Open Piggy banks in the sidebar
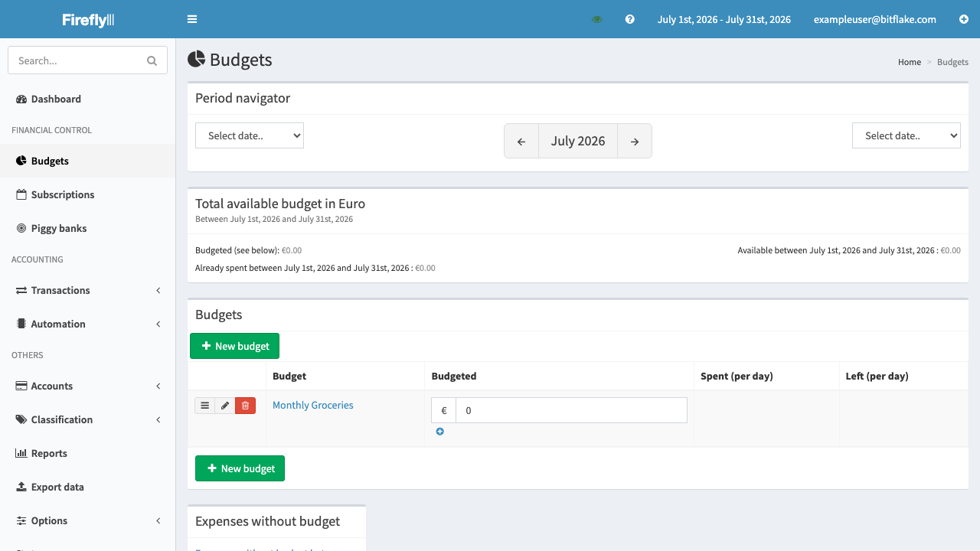 click(x=88, y=228)
